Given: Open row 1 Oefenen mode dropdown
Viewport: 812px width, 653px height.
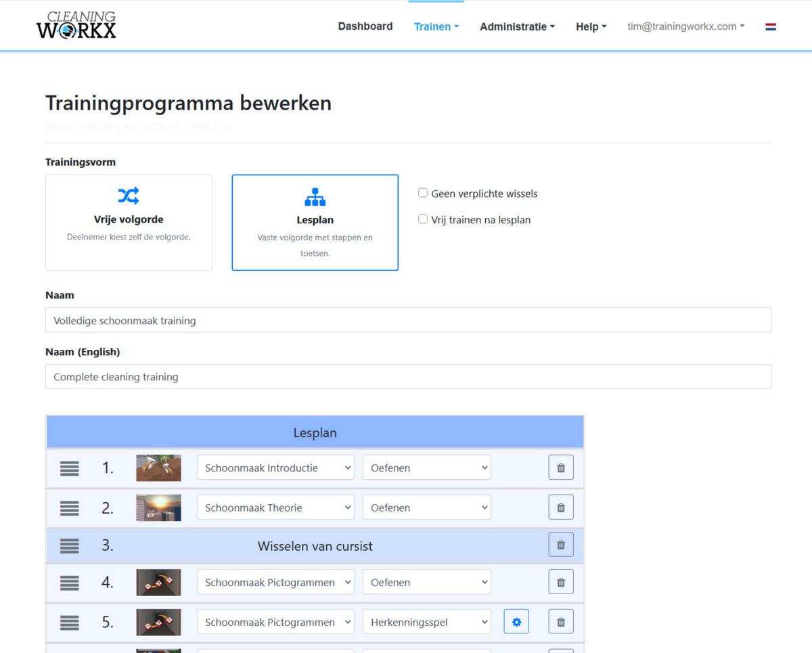Looking at the screenshot, I should pyautogui.click(x=427, y=468).
